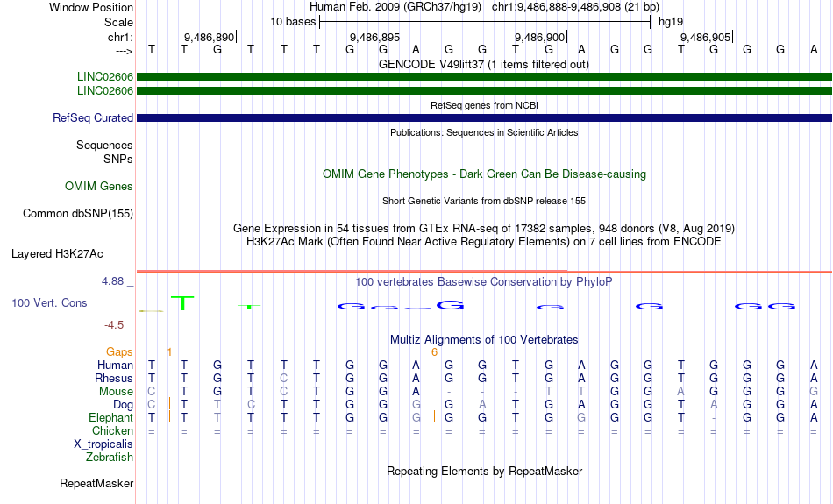Image resolution: width=833 pixels, height=504 pixels.
Task: Click the 9,486,900 ruler position marker
Action: 540,37
